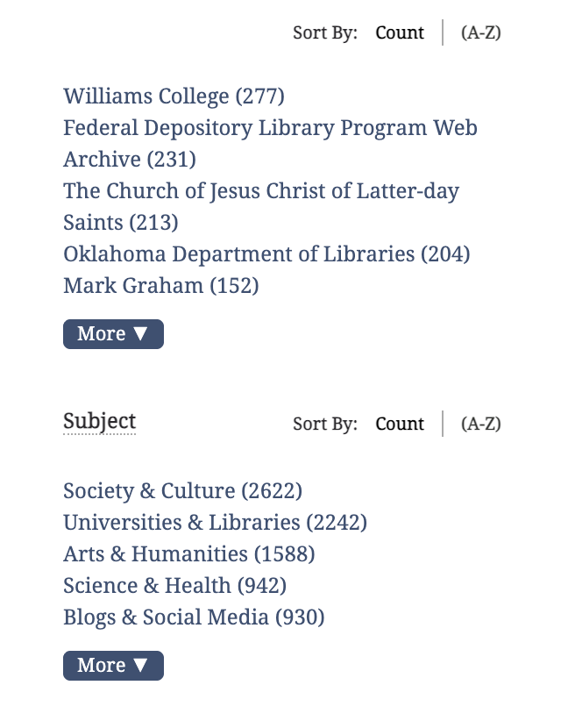Select Universities & Libraries subject
568x728 pixels.
tap(215, 523)
